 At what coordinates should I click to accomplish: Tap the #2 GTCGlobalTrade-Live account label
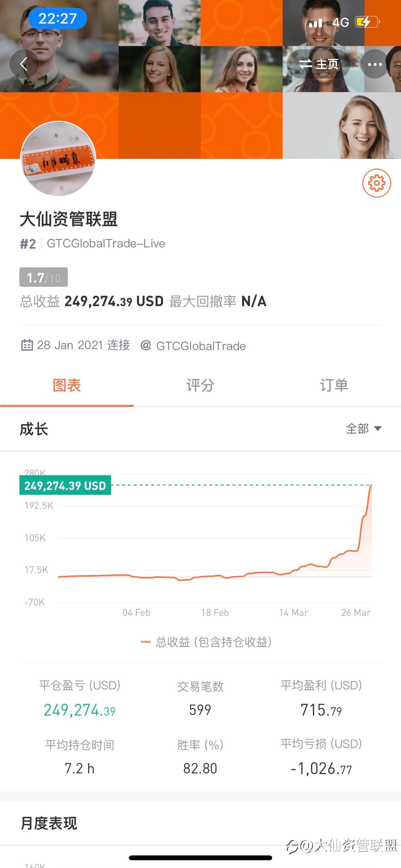tap(93, 243)
